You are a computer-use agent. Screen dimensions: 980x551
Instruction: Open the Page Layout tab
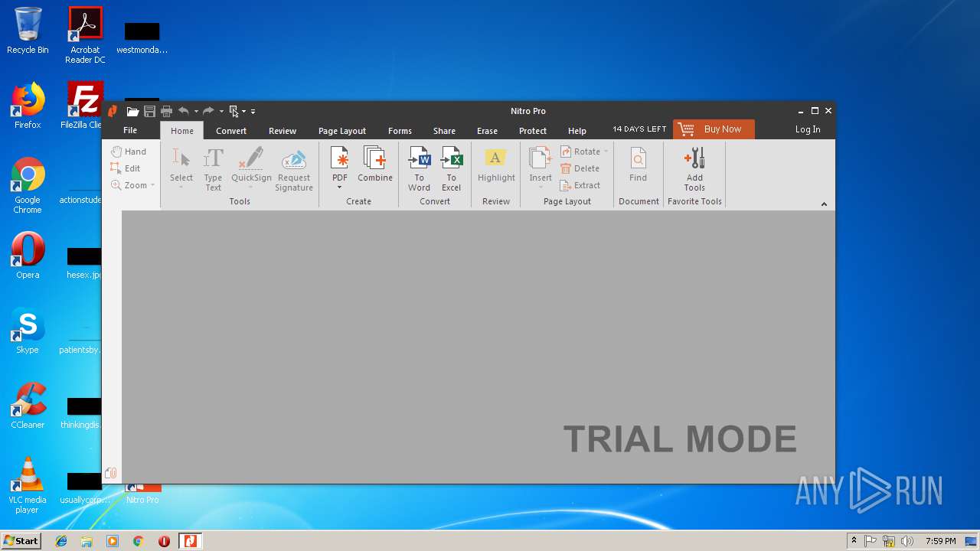(342, 131)
